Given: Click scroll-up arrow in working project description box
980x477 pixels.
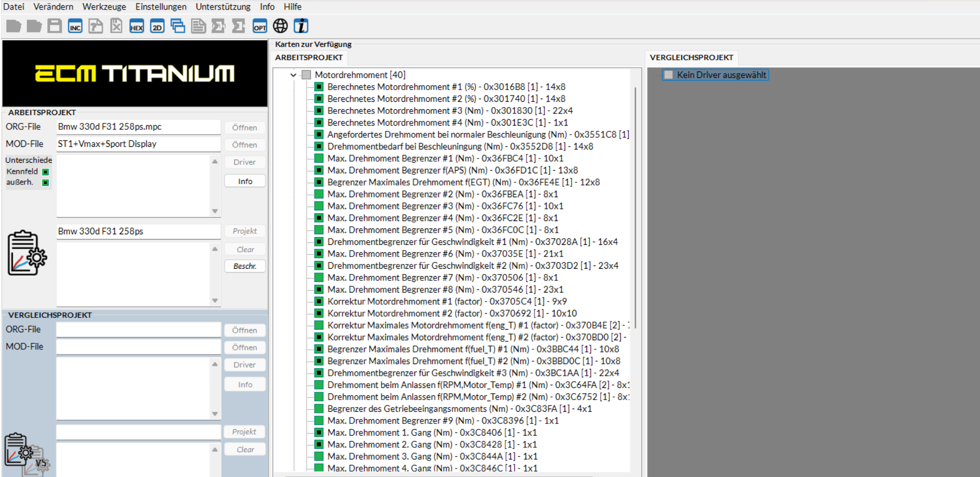Looking at the screenshot, I should pyautogui.click(x=215, y=249).
